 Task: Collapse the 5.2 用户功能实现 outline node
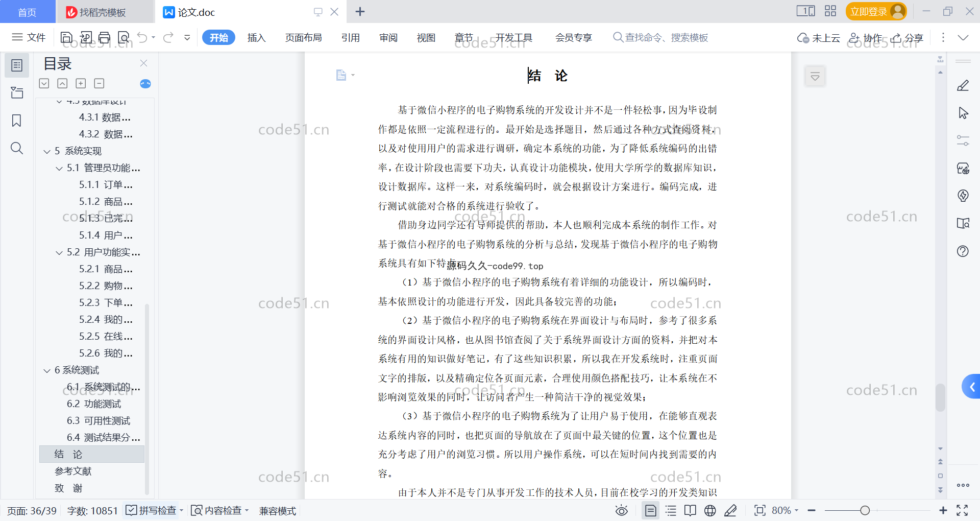coord(59,252)
